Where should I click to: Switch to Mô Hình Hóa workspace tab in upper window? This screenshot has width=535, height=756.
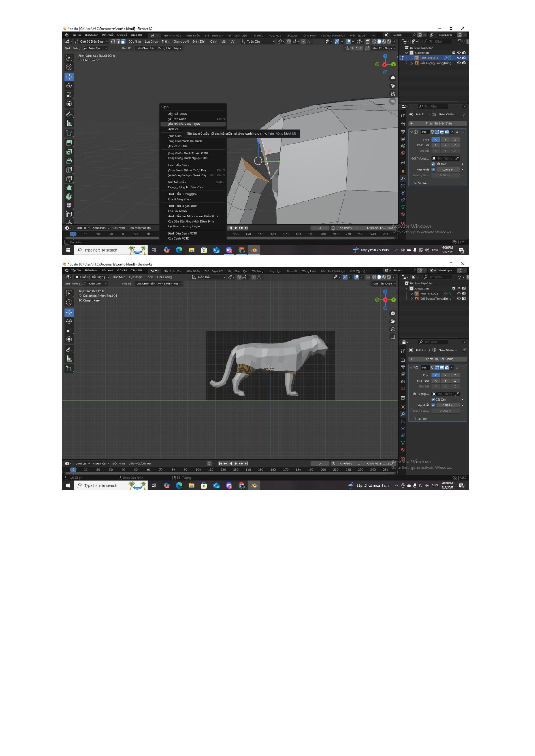tap(172, 35)
